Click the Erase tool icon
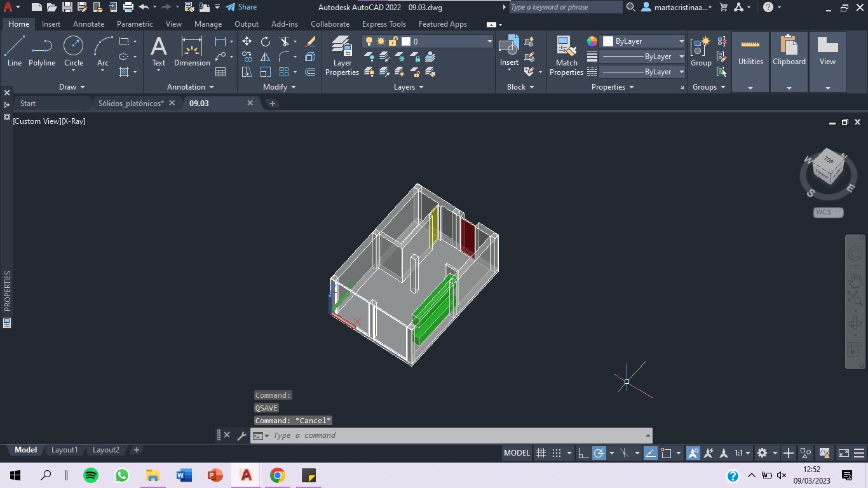 (310, 41)
